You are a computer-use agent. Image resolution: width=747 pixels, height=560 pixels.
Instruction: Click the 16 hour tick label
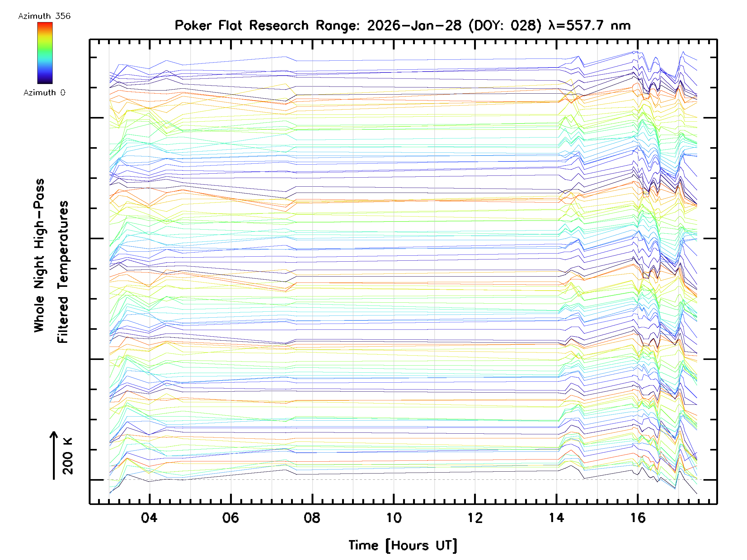pos(638,518)
